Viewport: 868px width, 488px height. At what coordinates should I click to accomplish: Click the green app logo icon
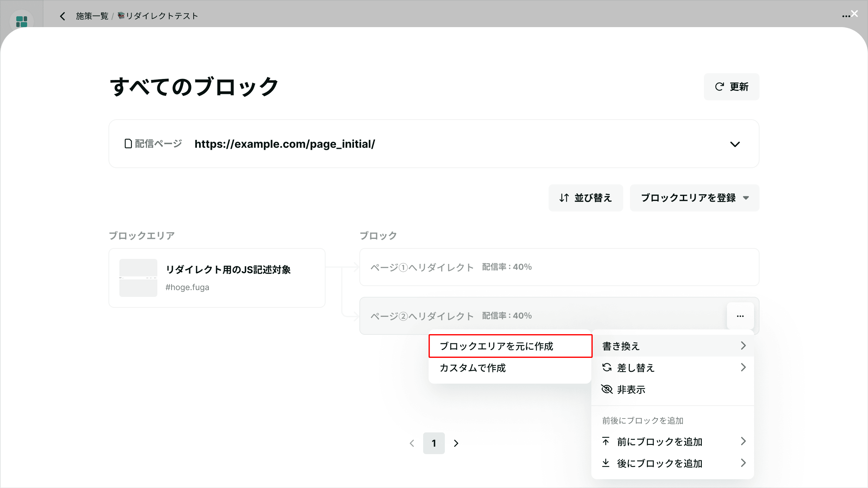22,21
